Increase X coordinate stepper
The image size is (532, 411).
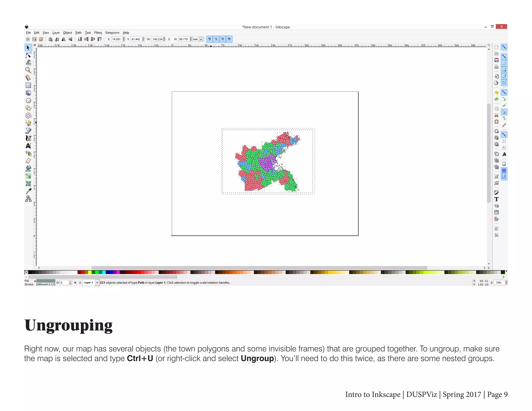124,38
